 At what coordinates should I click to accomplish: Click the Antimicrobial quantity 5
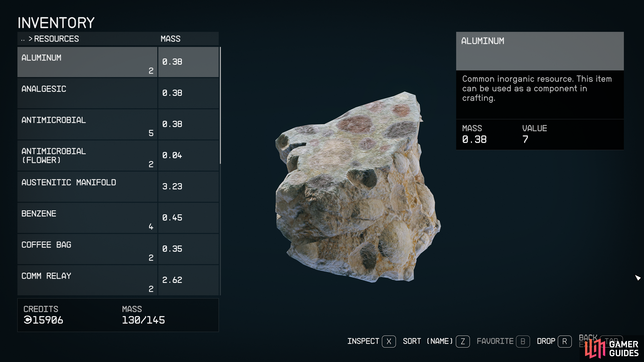[x=151, y=133]
